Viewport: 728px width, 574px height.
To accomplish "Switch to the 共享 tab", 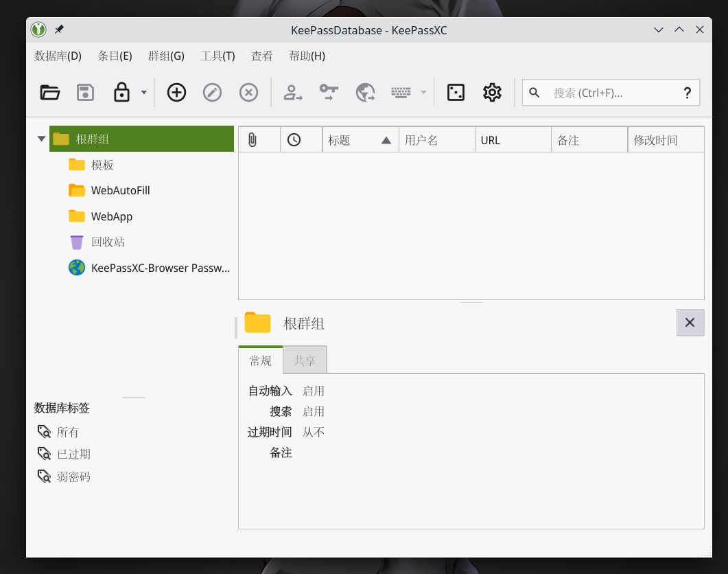I will point(305,360).
